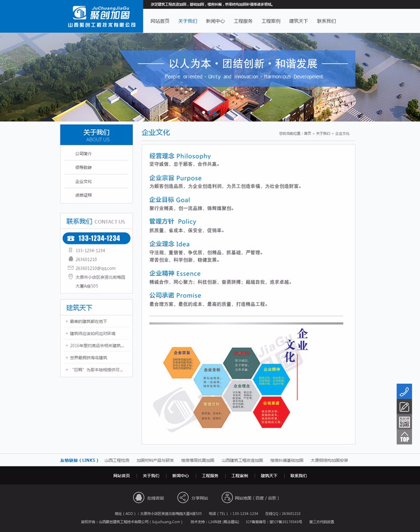420x532 pixels.
Task: Click the share website icon in the footer
Action: point(183,498)
